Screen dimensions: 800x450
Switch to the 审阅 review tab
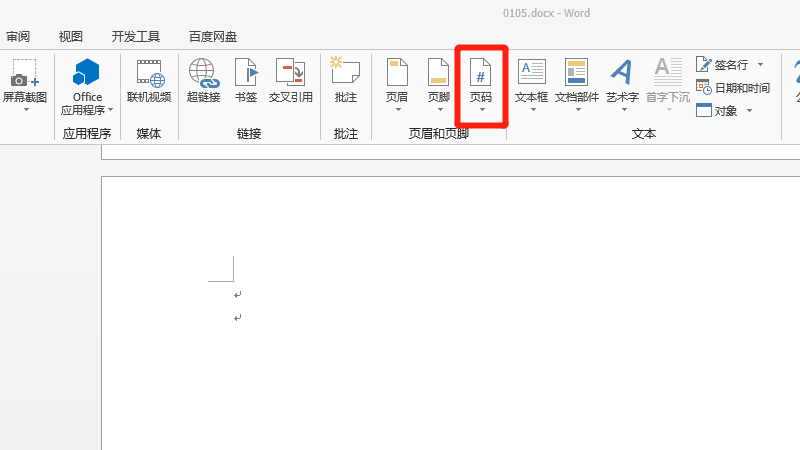click(x=18, y=36)
